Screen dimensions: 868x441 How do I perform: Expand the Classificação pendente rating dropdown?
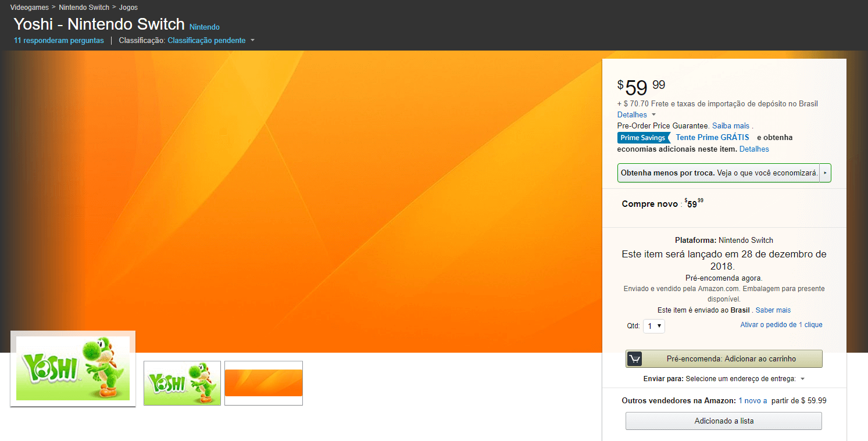(252, 41)
